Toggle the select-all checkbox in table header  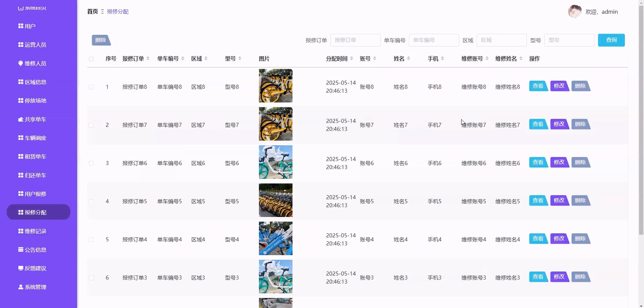tap(91, 59)
